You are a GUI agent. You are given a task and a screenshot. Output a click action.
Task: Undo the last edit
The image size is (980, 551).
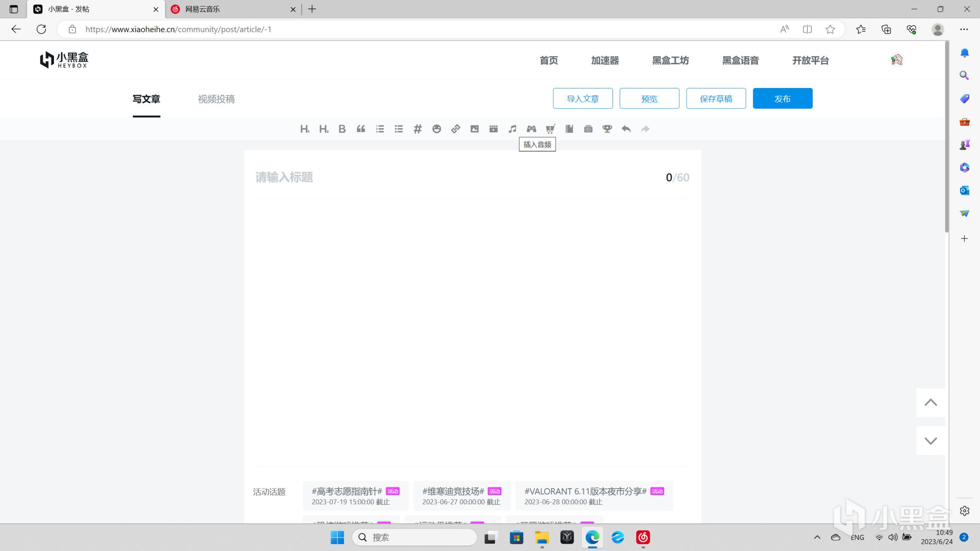[x=626, y=129]
